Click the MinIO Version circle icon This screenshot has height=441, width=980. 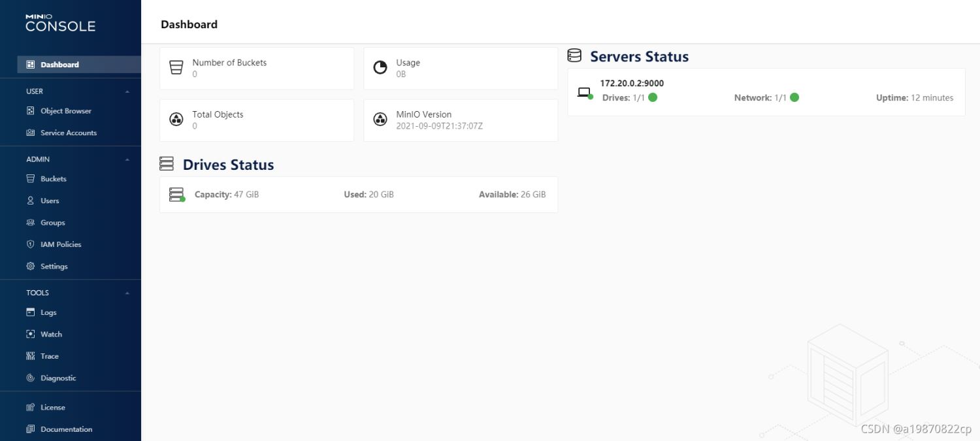click(380, 120)
